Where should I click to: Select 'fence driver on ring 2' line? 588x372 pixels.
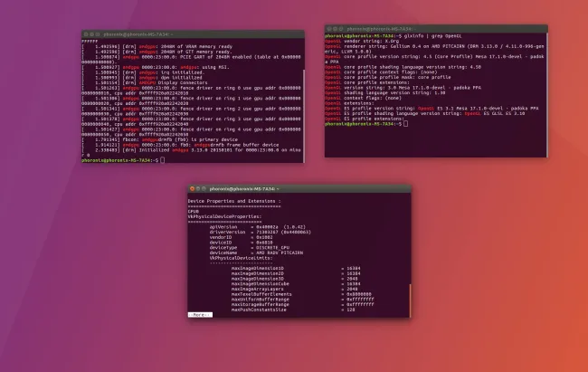point(191,111)
